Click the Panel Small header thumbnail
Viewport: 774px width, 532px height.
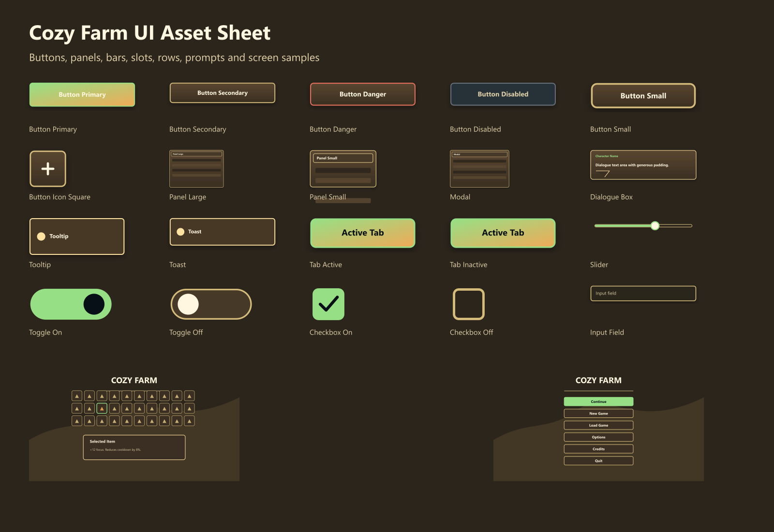coord(343,158)
